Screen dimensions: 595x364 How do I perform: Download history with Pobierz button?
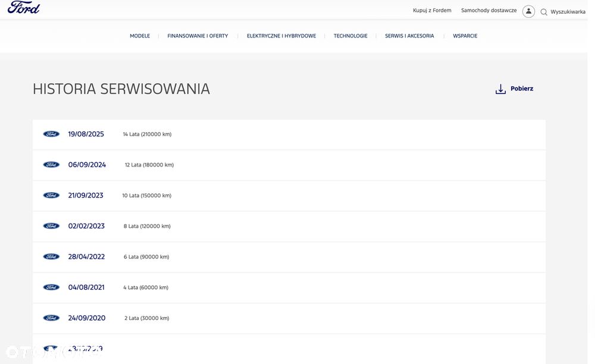coord(515,89)
